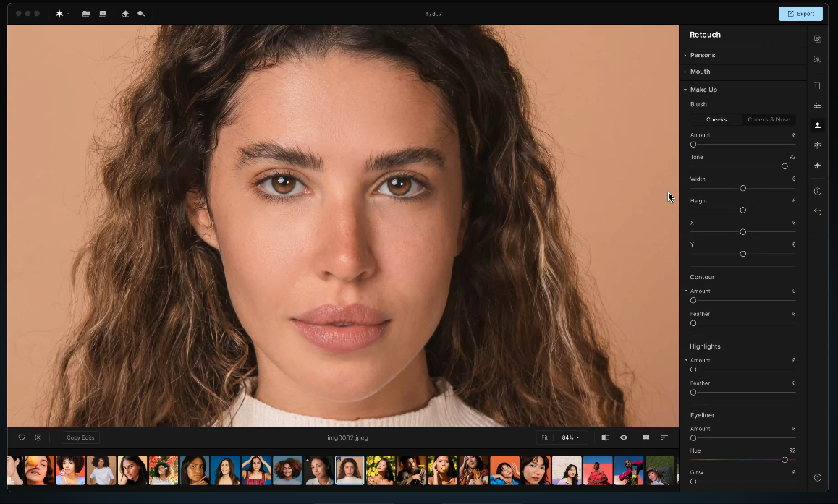838x504 pixels.
Task: Open the info icon in right sidebar
Action: coord(818,192)
